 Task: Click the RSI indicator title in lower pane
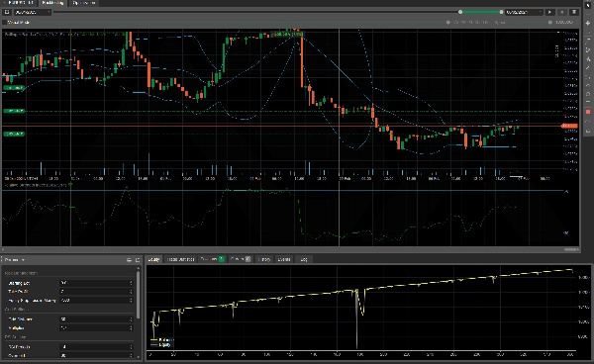tap(36, 185)
